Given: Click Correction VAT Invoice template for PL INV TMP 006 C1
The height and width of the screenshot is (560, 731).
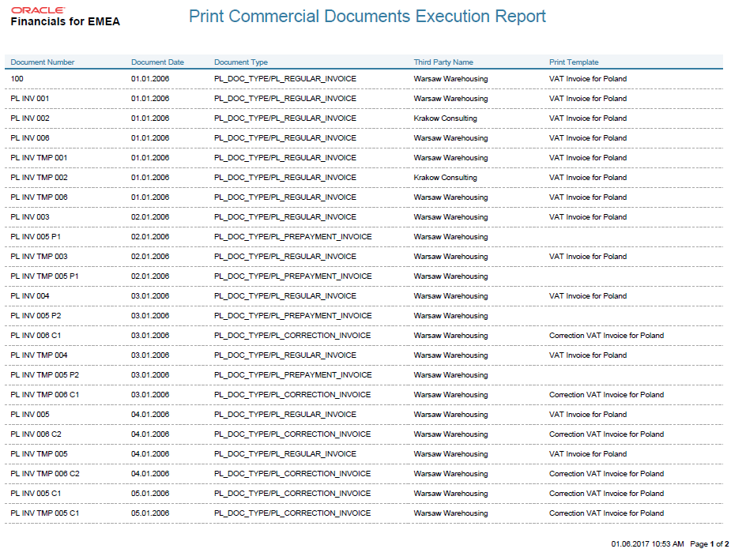Looking at the screenshot, I should coord(606,395).
